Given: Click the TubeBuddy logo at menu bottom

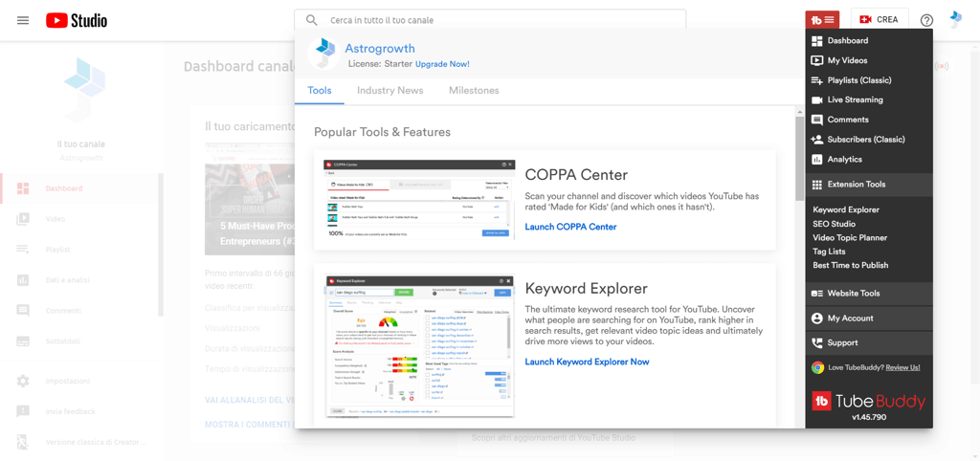Looking at the screenshot, I should pos(869,401).
